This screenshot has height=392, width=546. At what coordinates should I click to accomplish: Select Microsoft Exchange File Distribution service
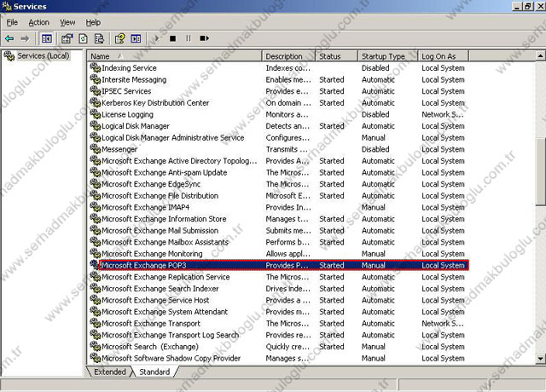[x=160, y=195]
